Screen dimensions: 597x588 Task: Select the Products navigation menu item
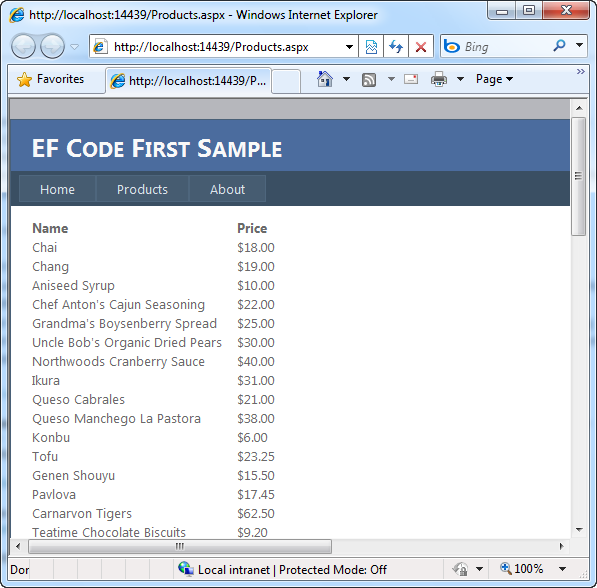pyautogui.click(x=142, y=189)
